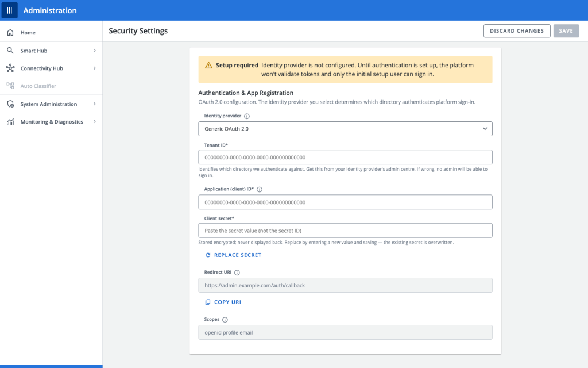The height and width of the screenshot is (368, 588).
Task: Expand the Connectivity Hub chevron
Action: (x=95, y=68)
